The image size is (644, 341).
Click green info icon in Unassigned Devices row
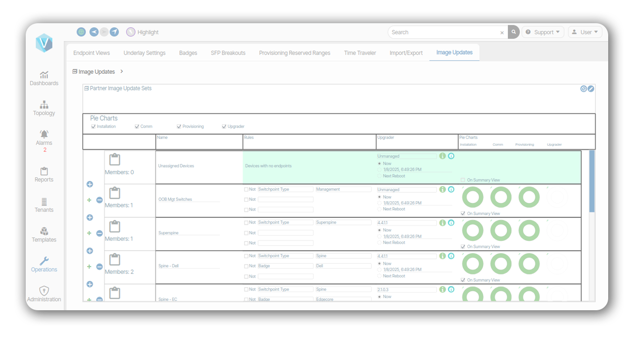click(x=442, y=156)
